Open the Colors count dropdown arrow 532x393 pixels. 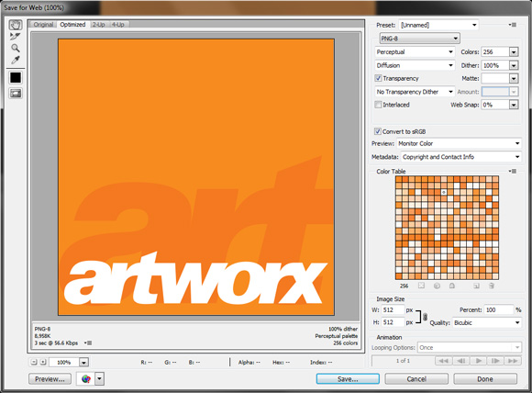click(514, 52)
